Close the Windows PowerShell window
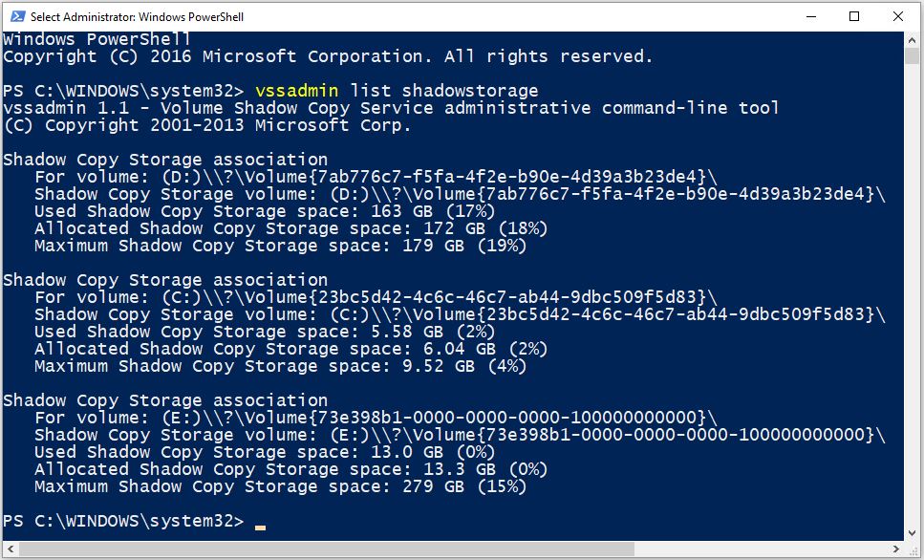The width and height of the screenshot is (924, 560). coord(897,16)
